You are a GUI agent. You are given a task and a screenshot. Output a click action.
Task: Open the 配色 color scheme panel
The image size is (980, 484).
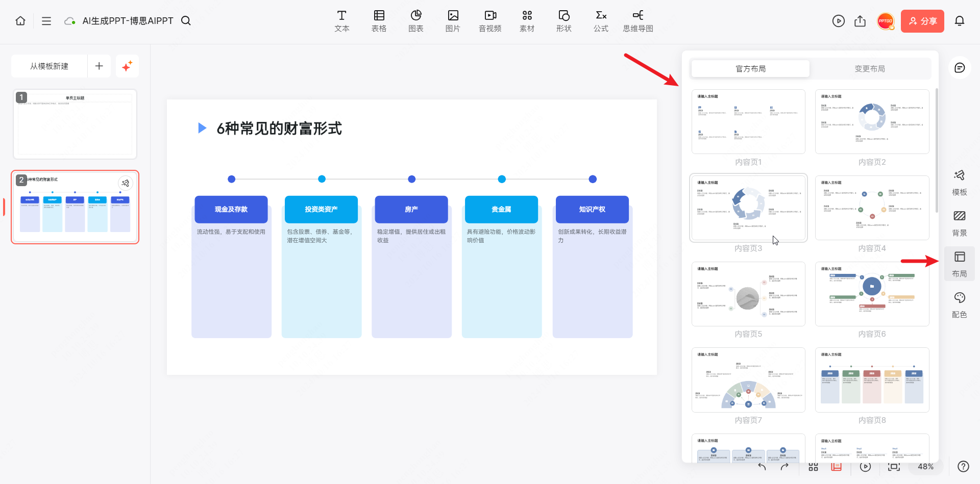960,305
